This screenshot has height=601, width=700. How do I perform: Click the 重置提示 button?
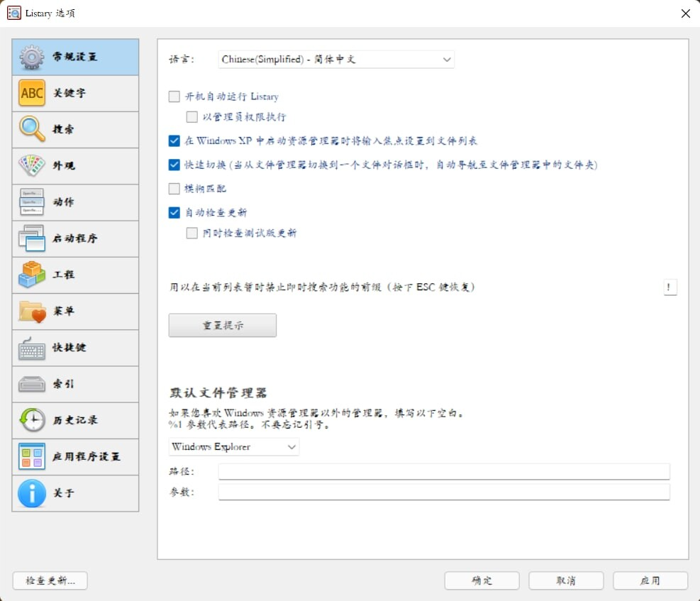click(222, 325)
